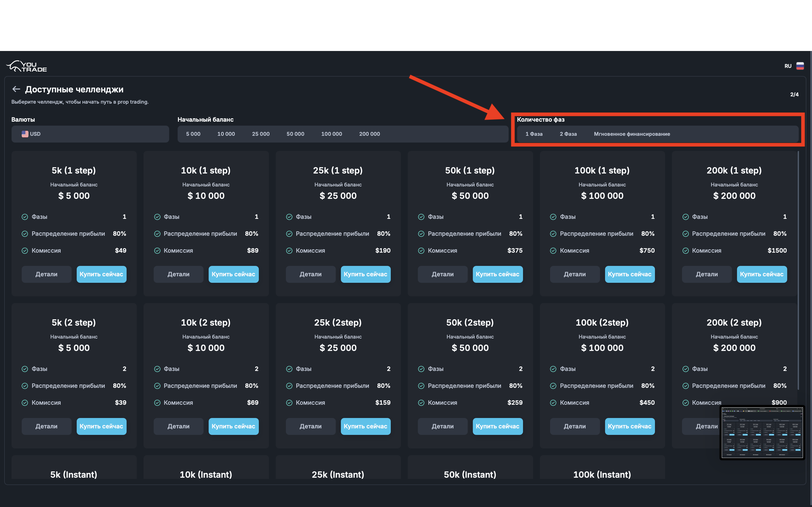The width and height of the screenshot is (812, 507).
Task: Click the YouTrade logo
Action: click(x=27, y=66)
